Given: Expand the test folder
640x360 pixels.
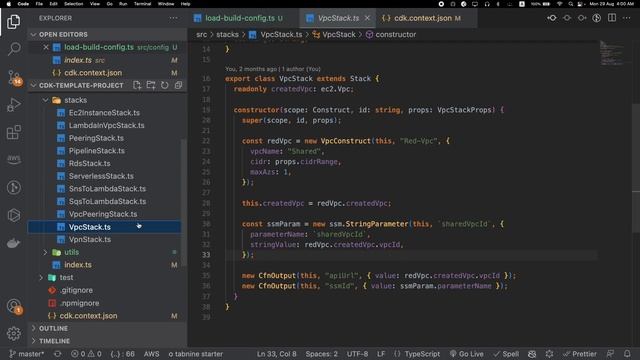Looking at the screenshot, I should [41, 278].
